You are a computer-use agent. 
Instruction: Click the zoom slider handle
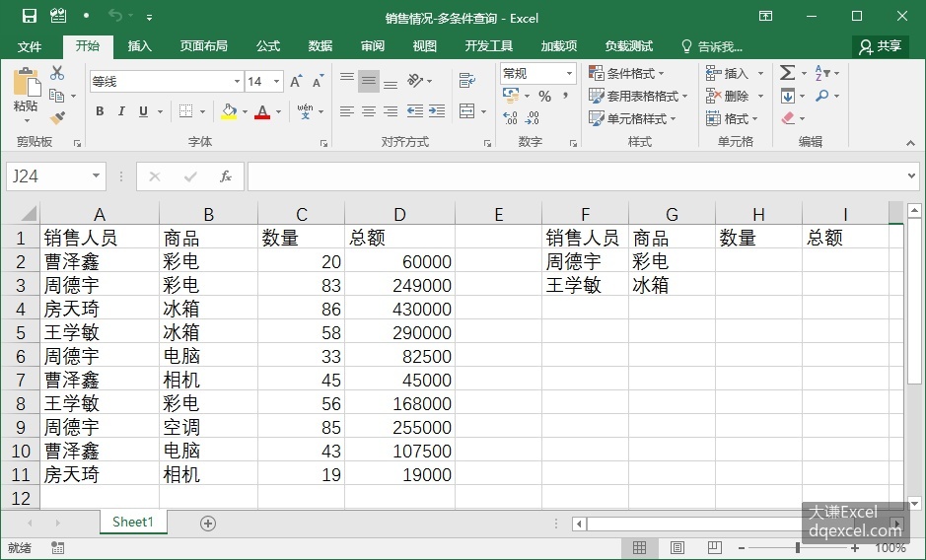(797, 548)
